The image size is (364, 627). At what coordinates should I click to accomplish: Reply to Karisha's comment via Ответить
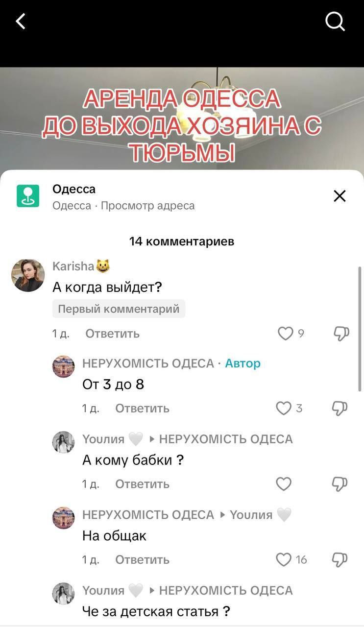point(112,334)
